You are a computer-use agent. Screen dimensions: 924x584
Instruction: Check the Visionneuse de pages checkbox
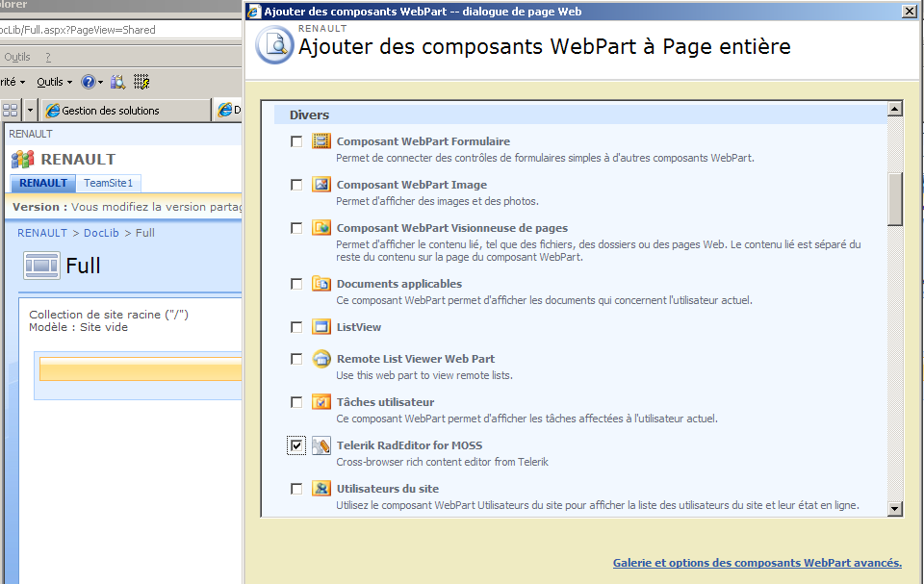[296, 228]
